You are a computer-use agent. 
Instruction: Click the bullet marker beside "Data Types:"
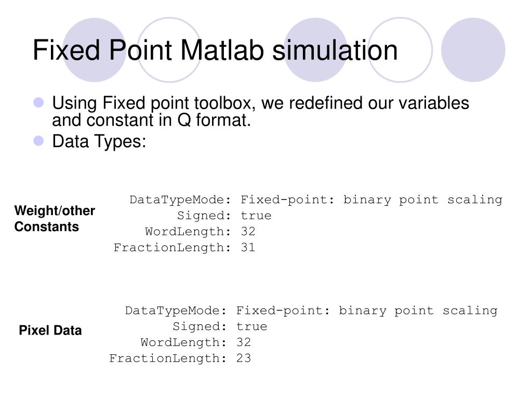point(38,141)
